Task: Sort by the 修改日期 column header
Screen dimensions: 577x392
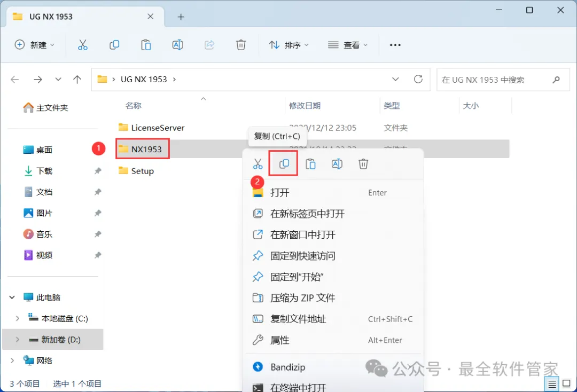Action: pos(305,106)
